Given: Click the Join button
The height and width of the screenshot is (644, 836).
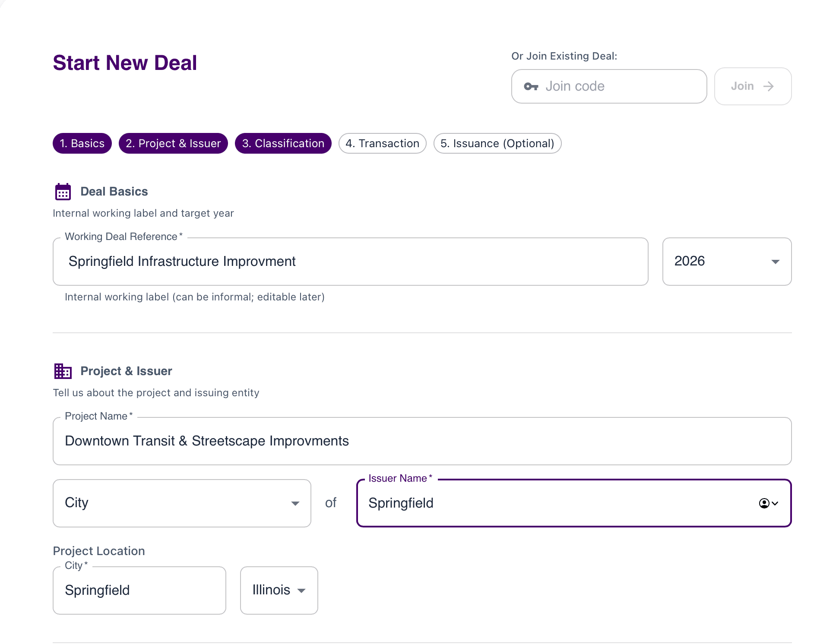Looking at the screenshot, I should 753,86.
